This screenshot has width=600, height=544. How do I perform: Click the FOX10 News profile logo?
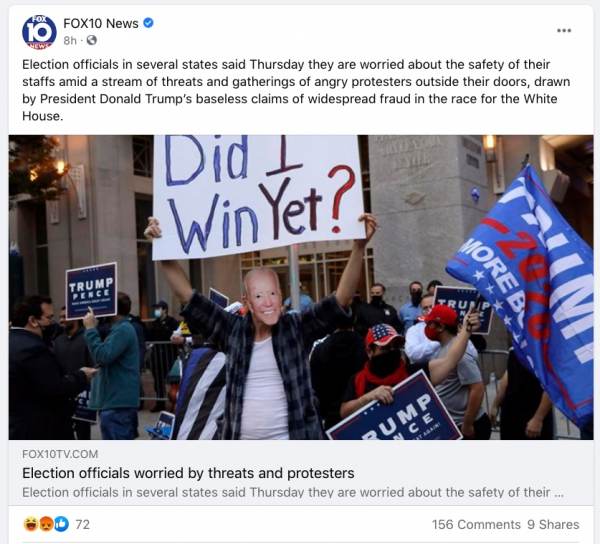tap(39, 32)
